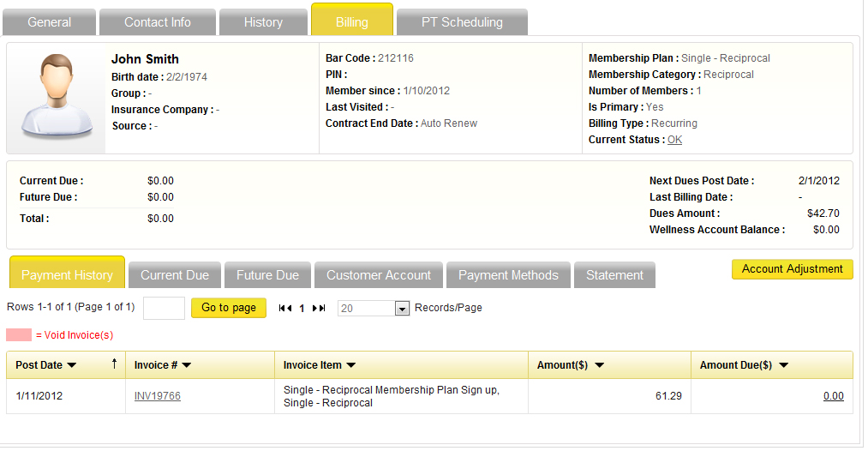Select the Current Due sub-tab
868x451 pixels.
click(x=175, y=275)
